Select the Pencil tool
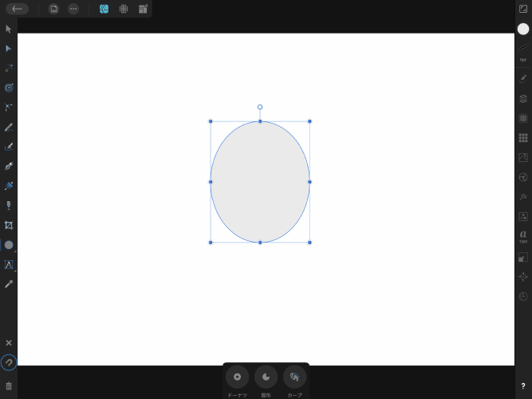 tap(9, 127)
